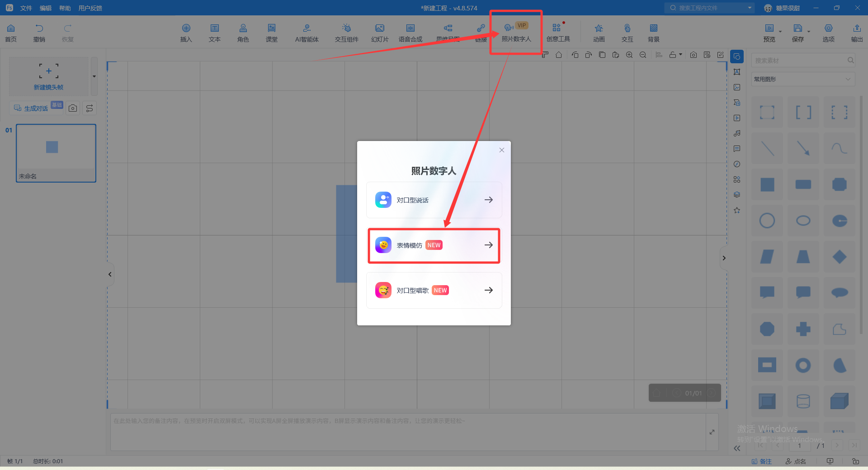This screenshot has width=868, height=470.
Task: Click the 输出 export icon
Action: (x=856, y=33)
